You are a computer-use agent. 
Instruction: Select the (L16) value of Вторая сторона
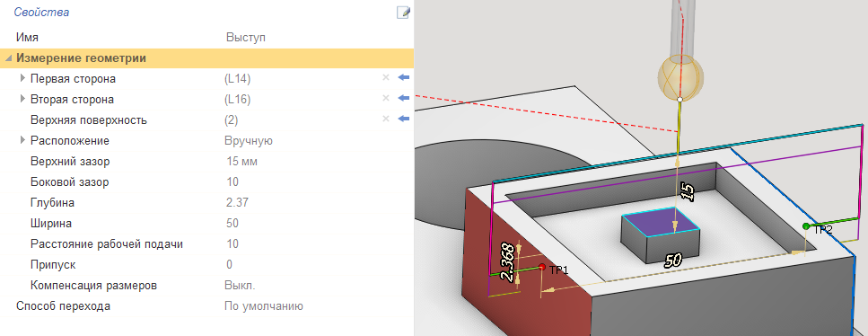(x=238, y=99)
